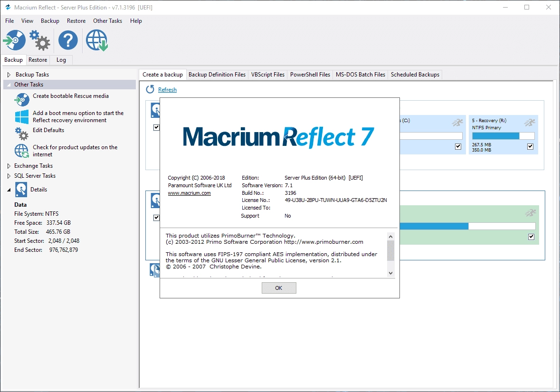560x392 pixels.
Task: Click Add a boot menu option task
Action: coord(78,116)
